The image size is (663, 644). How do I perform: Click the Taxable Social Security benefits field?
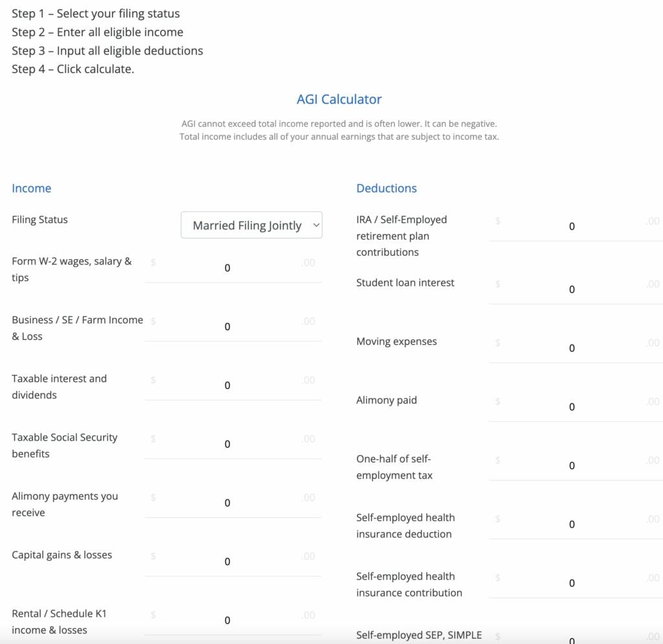[227, 444]
